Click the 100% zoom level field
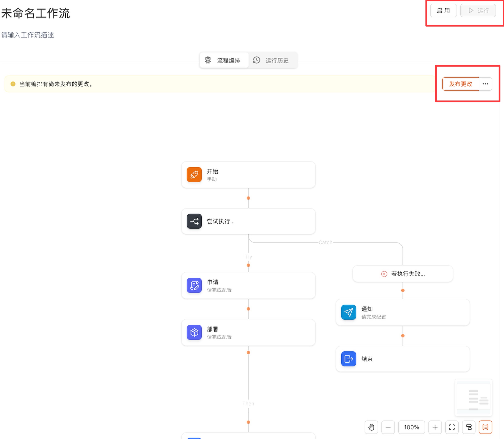504x439 pixels. point(411,427)
